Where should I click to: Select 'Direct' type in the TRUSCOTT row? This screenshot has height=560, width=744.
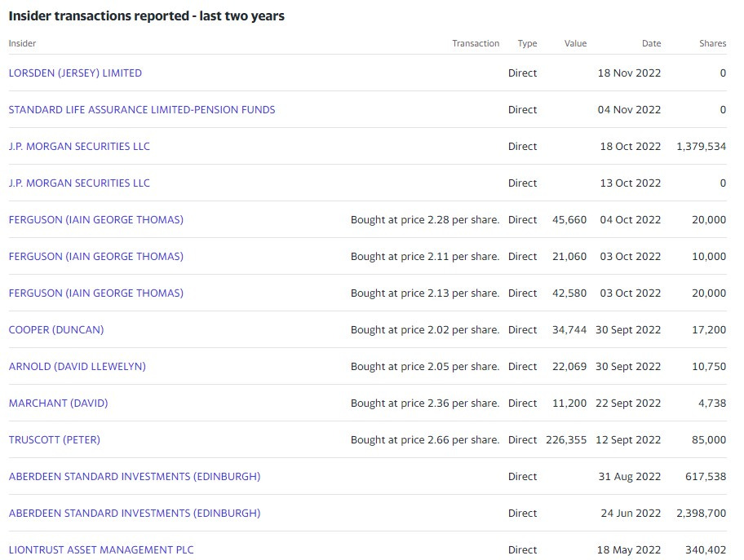coord(522,439)
